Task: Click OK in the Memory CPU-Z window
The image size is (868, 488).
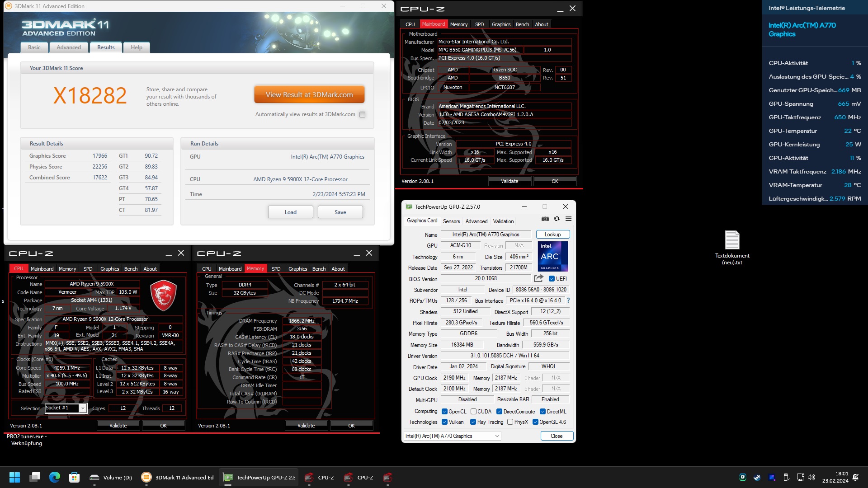Action: click(351, 426)
